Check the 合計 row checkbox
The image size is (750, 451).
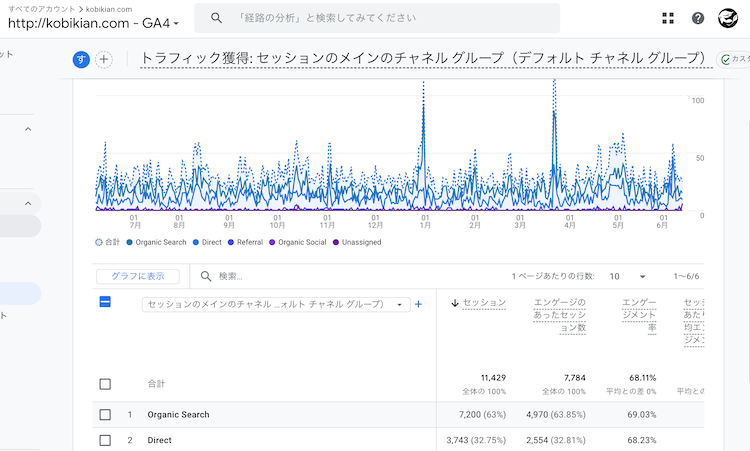pyautogui.click(x=105, y=384)
